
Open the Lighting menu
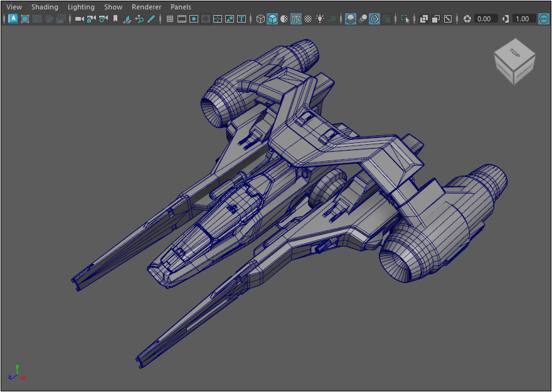click(81, 7)
